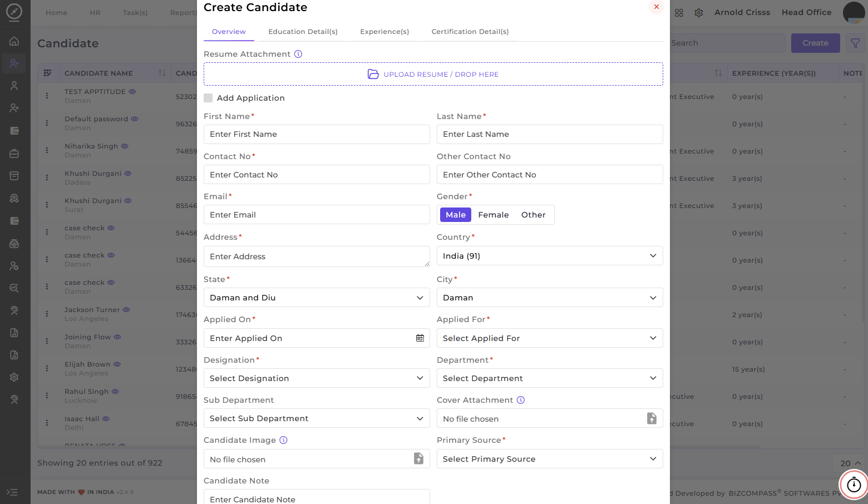Switch to the Overview tab
868x504 pixels.
point(229,32)
